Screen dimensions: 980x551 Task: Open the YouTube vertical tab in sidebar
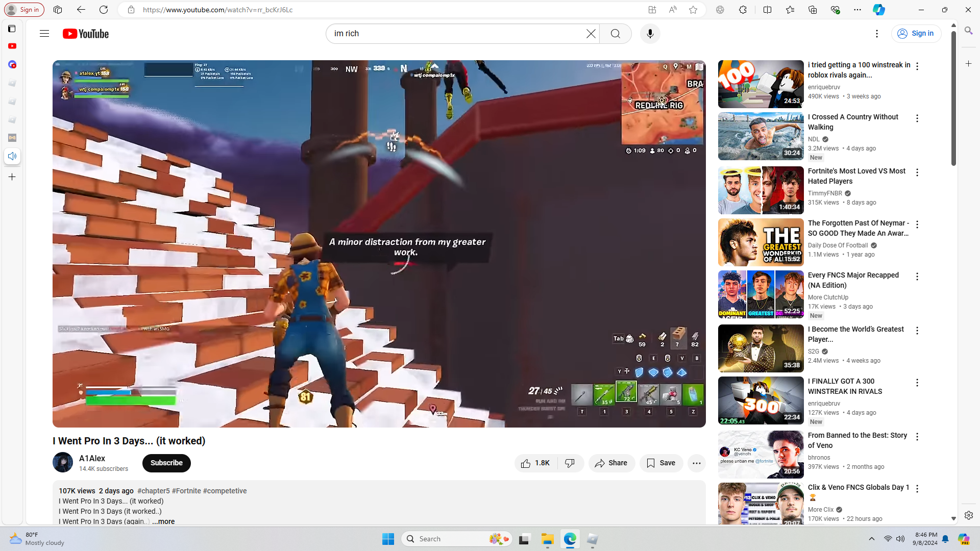(x=12, y=46)
